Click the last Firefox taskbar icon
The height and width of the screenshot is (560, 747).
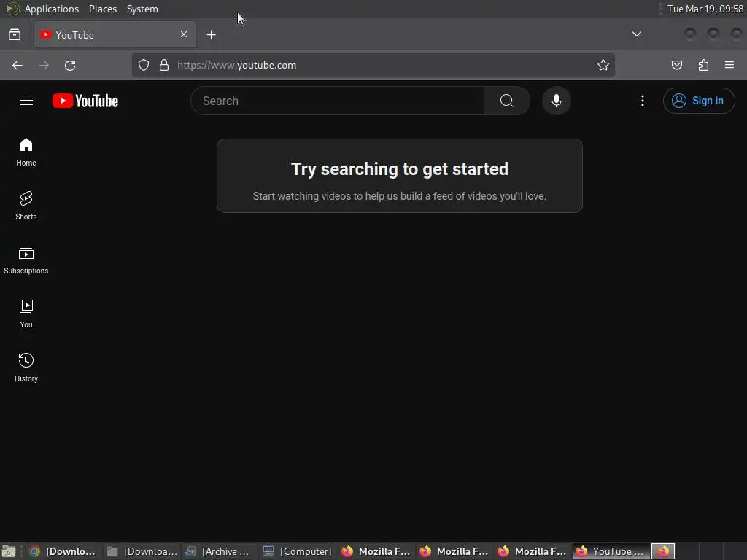tap(663, 551)
